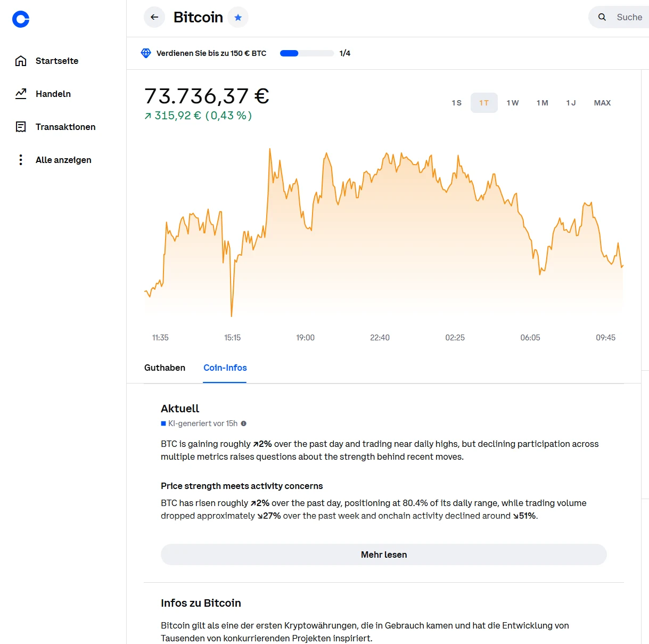Viewport: 649px width, 644px height.
Task: Click the price 73.736,37 €
Action: tap(207, 96)
